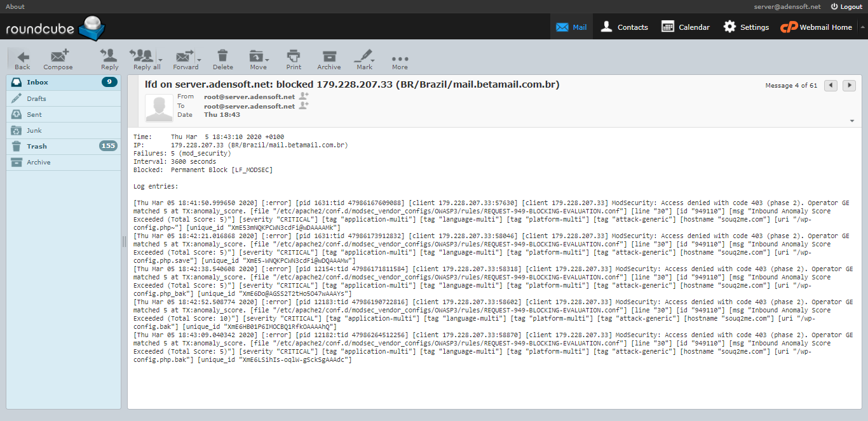
Task: Open the Sent folder
Action: click(x=64, y=114)
